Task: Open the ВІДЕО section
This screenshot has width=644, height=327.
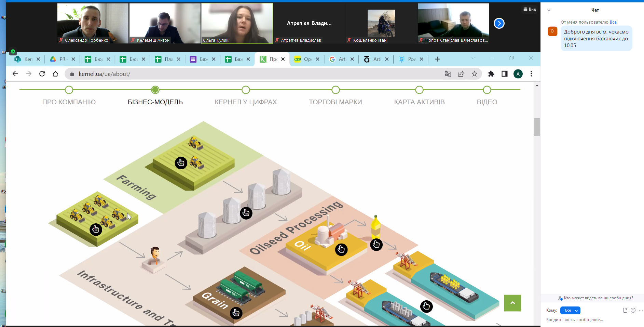Action: pos(487,102)
